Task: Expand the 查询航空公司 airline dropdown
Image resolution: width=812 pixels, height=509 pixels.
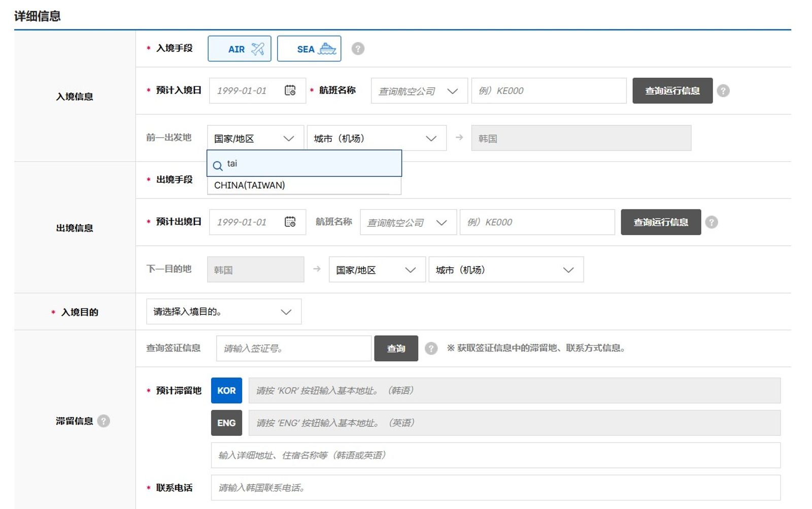Action: point(419,90)
